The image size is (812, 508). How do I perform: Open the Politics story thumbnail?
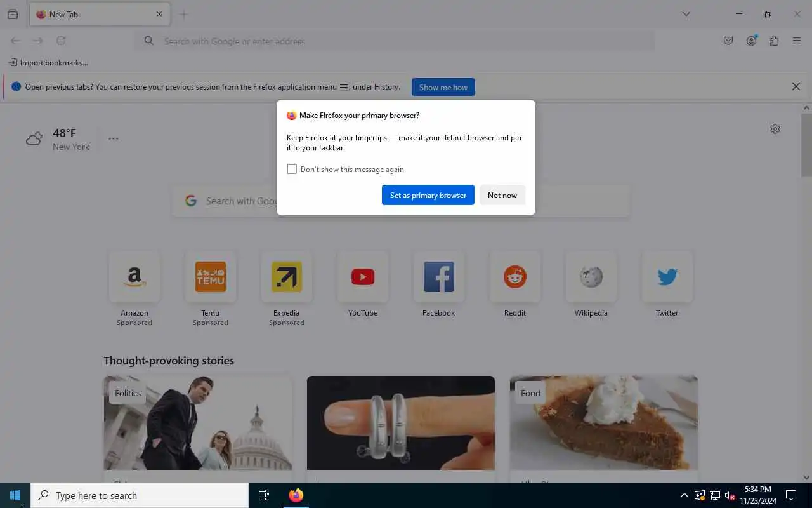(198, 423)
